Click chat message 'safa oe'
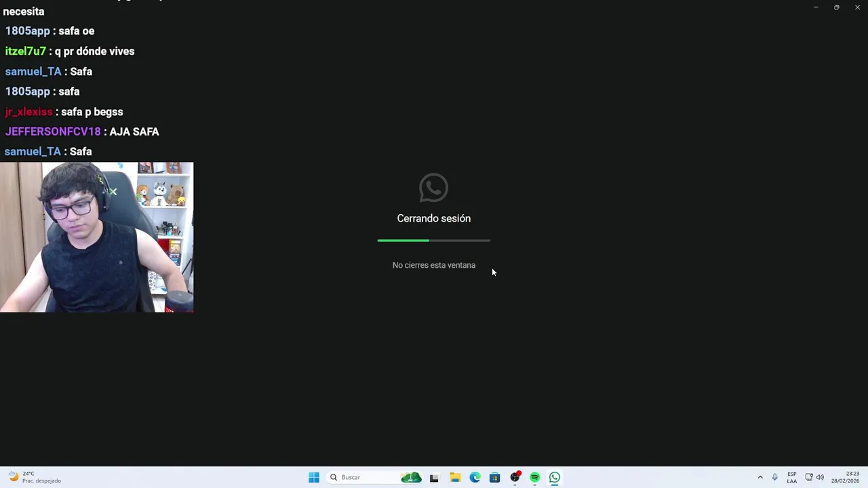Screen dimensions: 868x488 [77, 31]
